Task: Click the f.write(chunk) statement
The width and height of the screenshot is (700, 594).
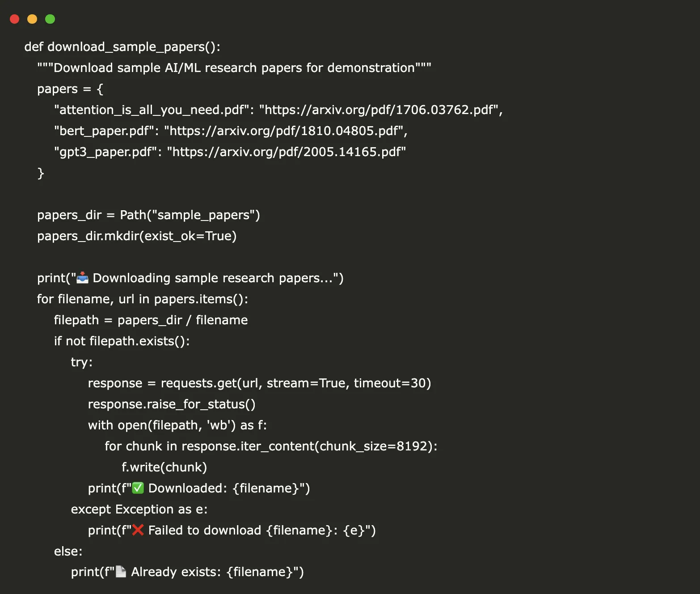Action: click(164, 467)
